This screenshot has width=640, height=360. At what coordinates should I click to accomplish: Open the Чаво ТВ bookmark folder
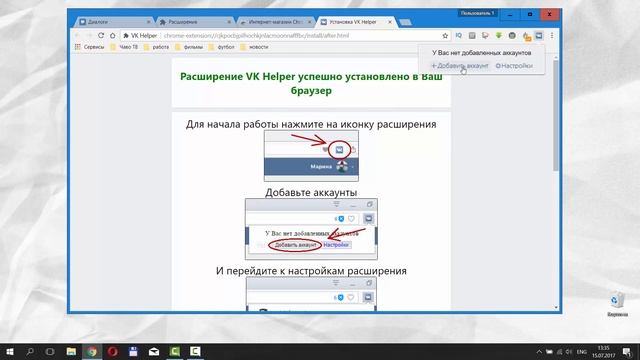coord(124,47)
